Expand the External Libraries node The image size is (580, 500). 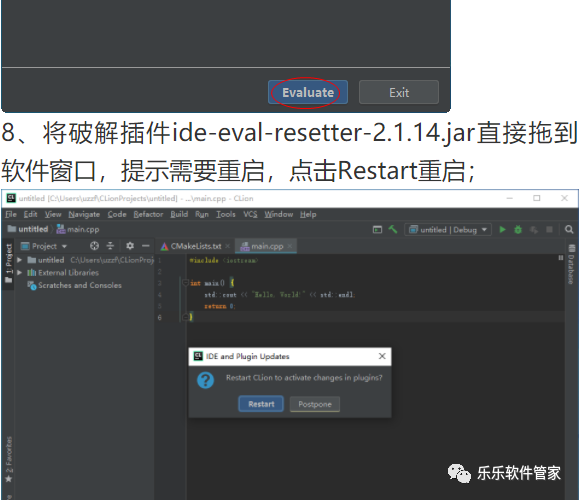point(20,273)
